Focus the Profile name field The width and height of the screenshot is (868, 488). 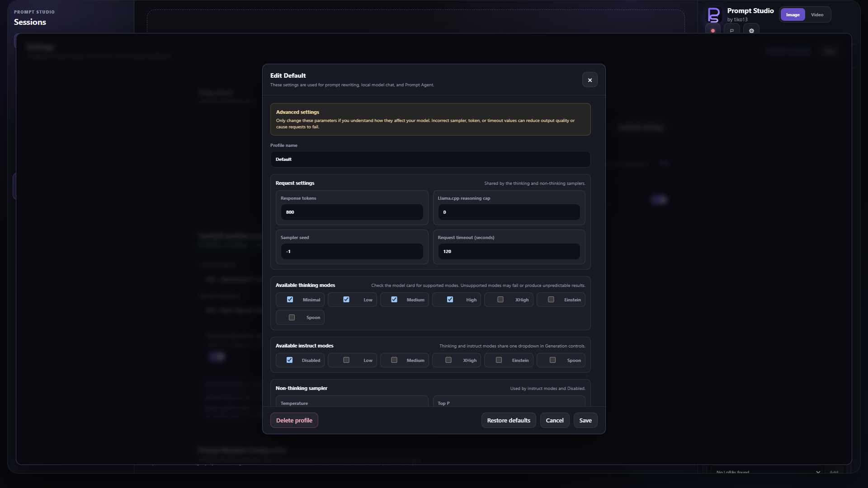click(x=430, y=160)
